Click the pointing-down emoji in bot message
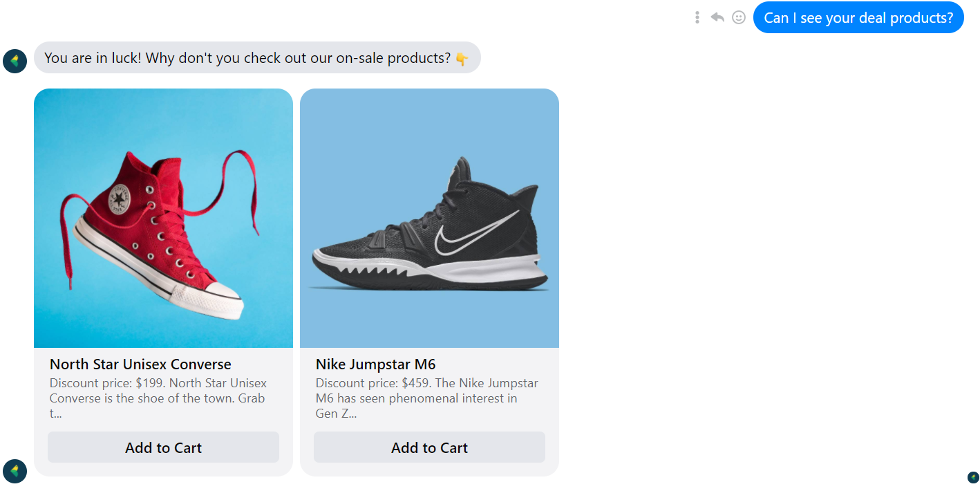The width and height of the screenshot is (980, 491). [462, 59]
